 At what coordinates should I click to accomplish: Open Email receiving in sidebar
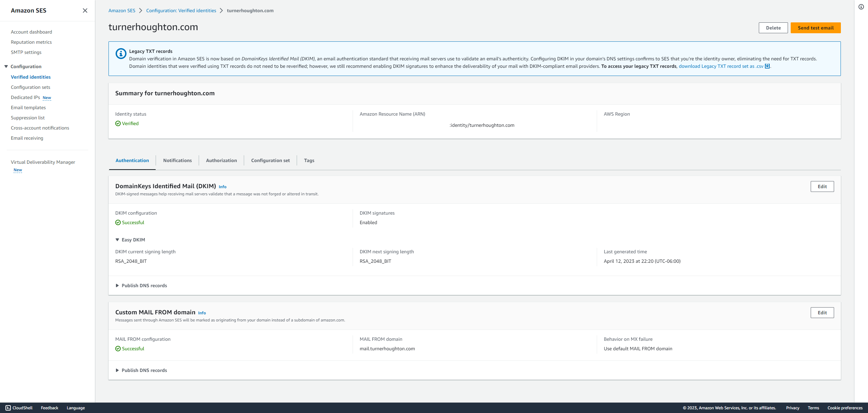click(27, 138)
